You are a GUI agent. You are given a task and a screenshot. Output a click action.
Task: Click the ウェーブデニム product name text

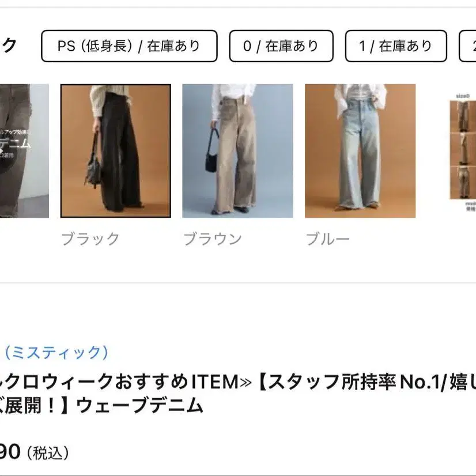[139, 406]
